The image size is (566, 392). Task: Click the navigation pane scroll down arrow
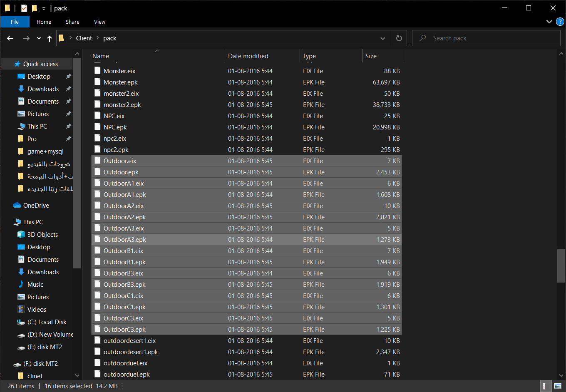[77, 376]
